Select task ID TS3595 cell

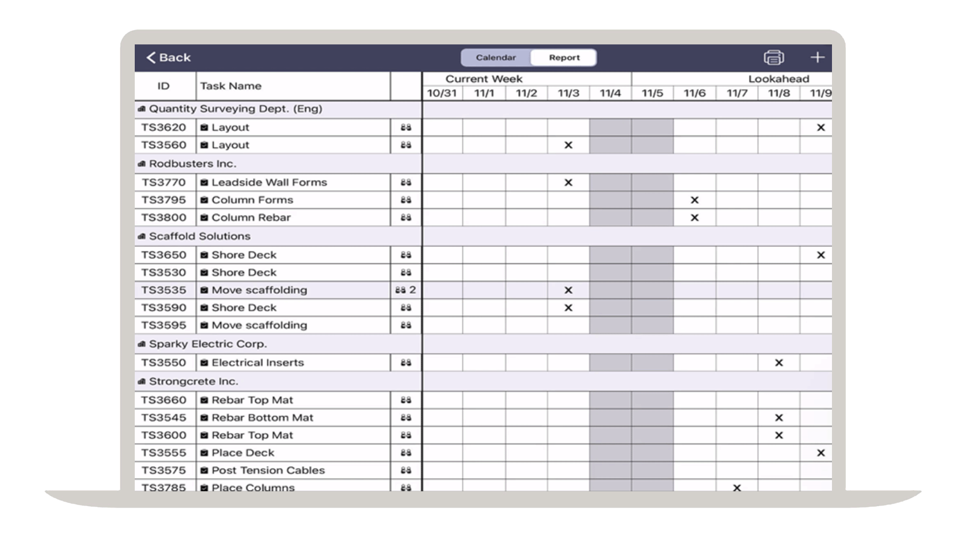coord(164,325)
